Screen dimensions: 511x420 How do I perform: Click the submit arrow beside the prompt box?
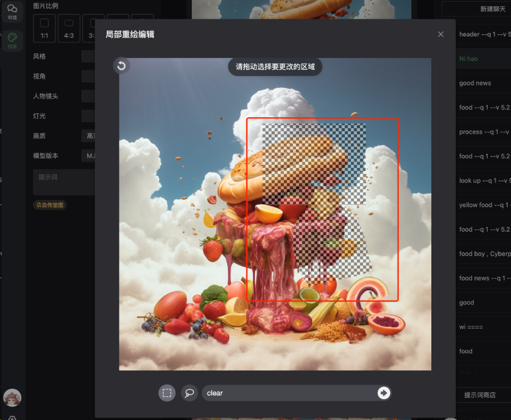382,393
